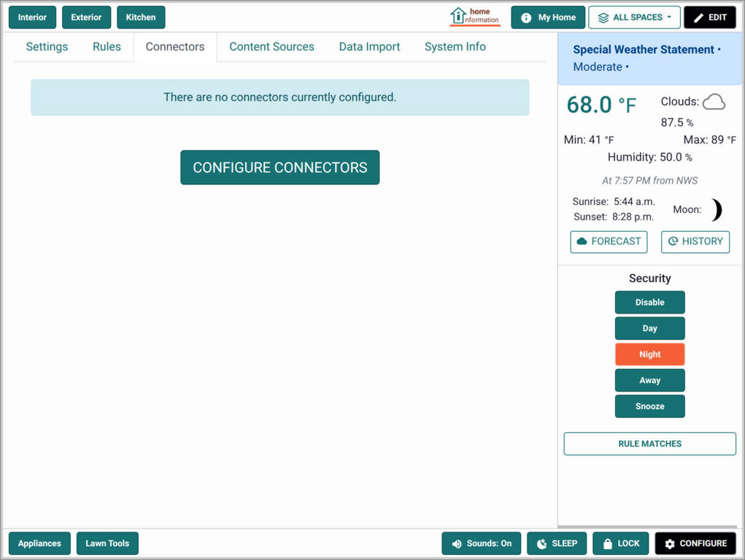The width and height of the screenshot is (745, 560).
Task: Click the speaker icon on Sounds button
Action: pos(457,544)
